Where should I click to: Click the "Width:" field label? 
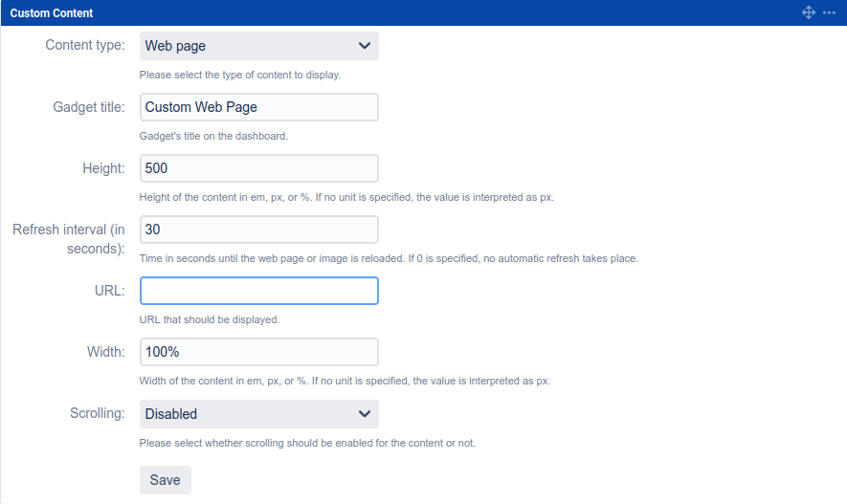pos(105,352)
